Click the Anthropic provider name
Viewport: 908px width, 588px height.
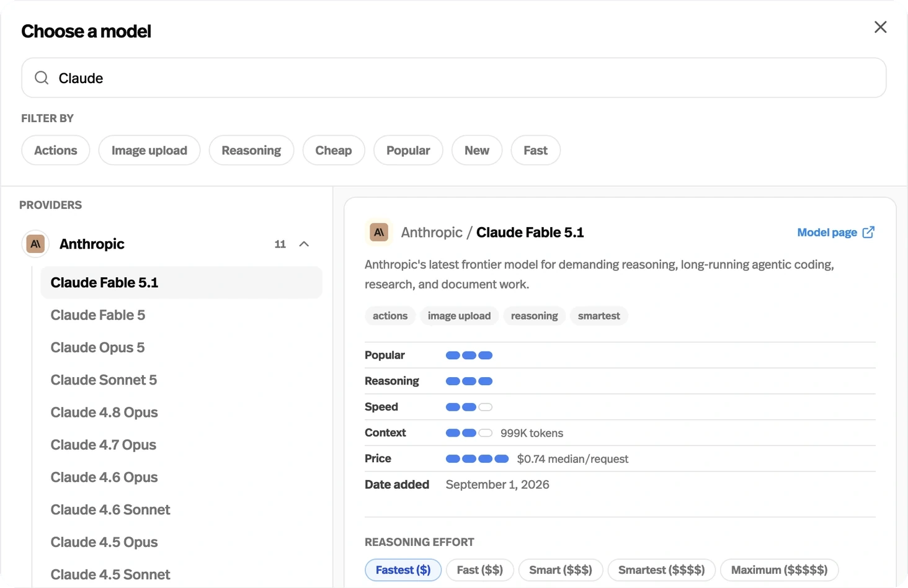pos(92,244)
